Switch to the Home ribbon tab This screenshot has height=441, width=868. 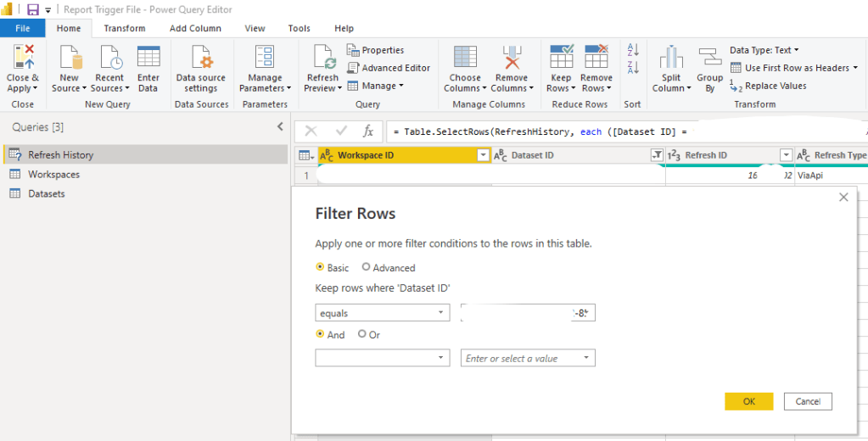(x=69, y=28)
